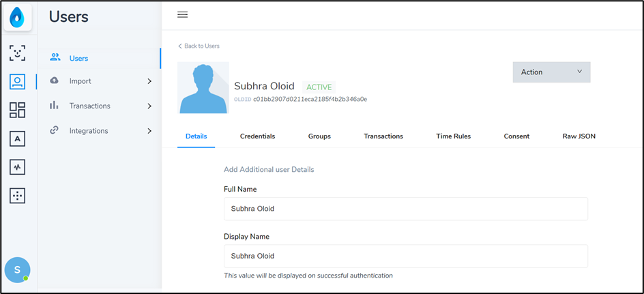644x294 pixels.
Task: Open the activity pulse sidebar icon
Action: [x=17, y=167]
